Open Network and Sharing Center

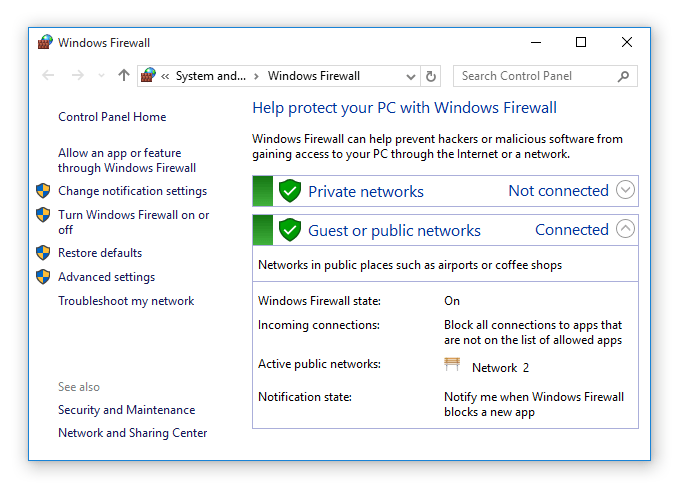[x=132, y=433]
